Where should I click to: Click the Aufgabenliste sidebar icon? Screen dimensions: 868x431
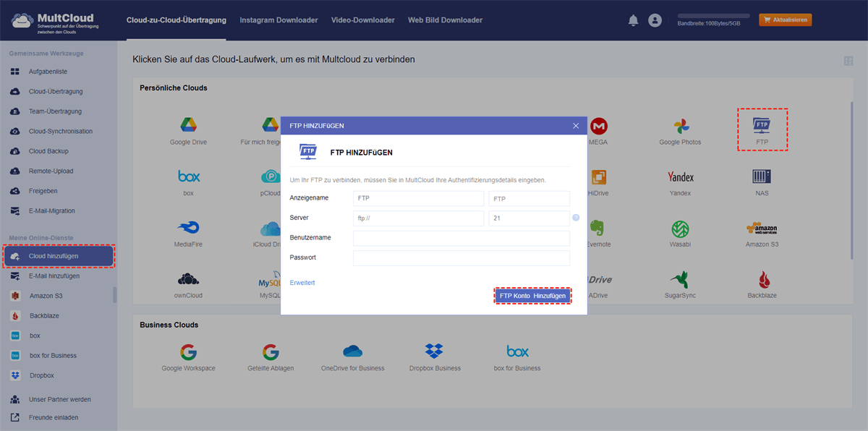coord(14,71)
